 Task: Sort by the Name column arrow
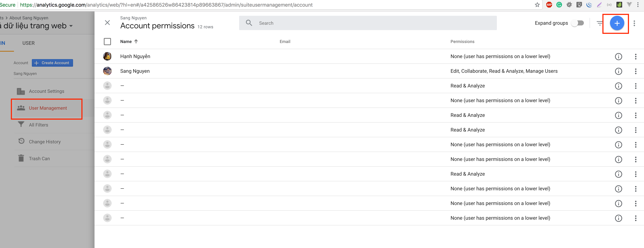(x=136, y=42)
